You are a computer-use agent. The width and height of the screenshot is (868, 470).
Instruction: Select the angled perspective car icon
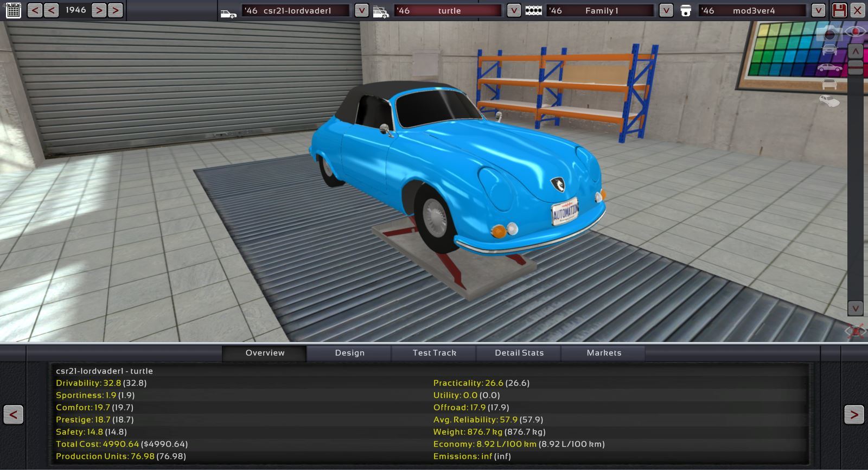point(829,101)
